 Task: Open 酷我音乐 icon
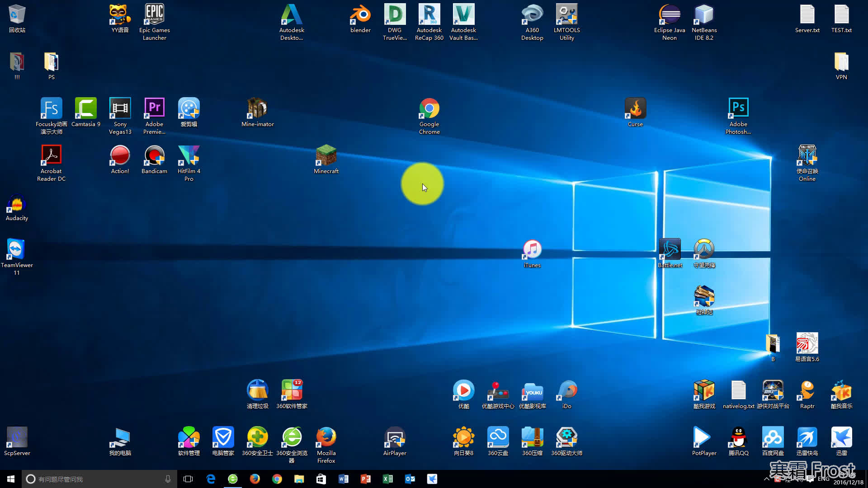point(841,394)
